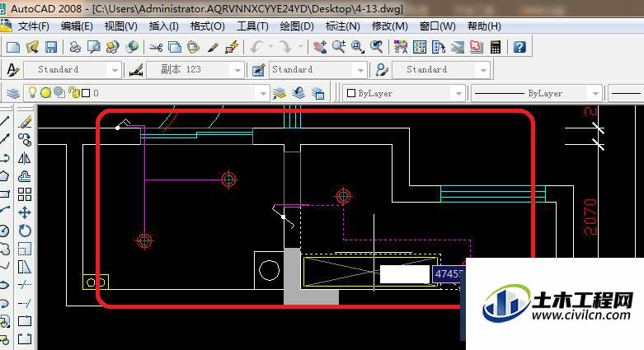Expand the layer control dropdown arrow
The height and width of the screenshot is (350, 644).
click(263, 94)
